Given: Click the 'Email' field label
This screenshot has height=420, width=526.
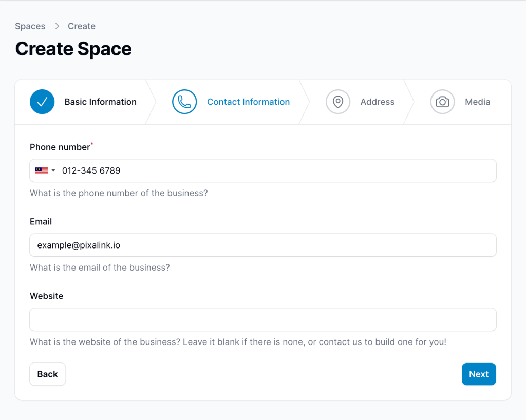Looking at the screenshot, I should [x=41, y=222].
